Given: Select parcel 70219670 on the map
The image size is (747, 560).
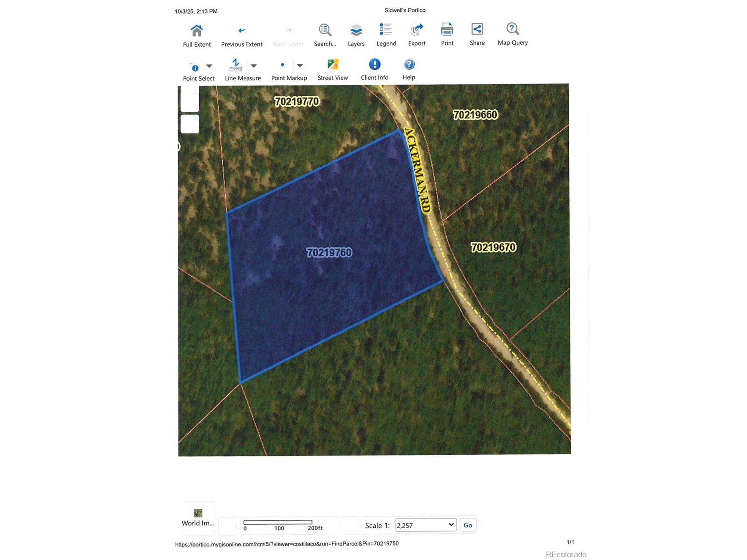Looking at the screenshot, I should (x=493, y=247).
